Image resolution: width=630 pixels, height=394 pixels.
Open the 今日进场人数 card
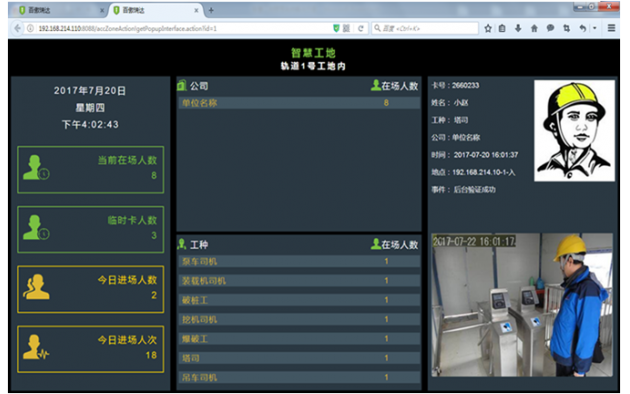91,289
